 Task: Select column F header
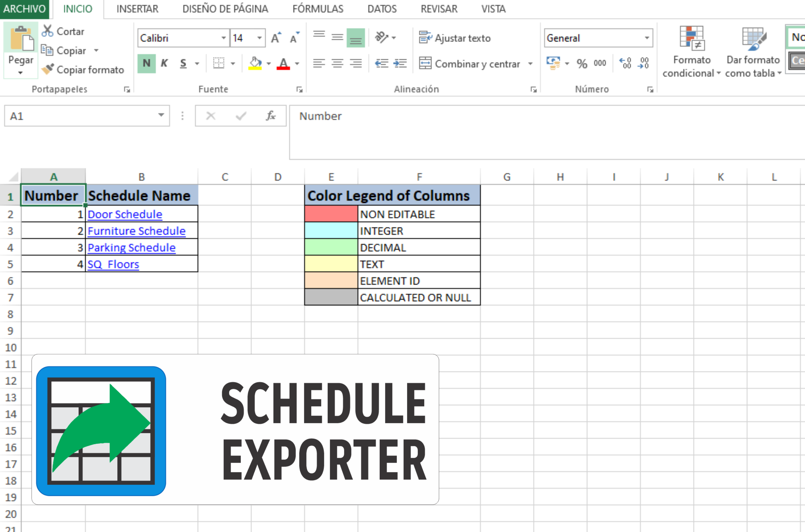click(x=419, y=177)
